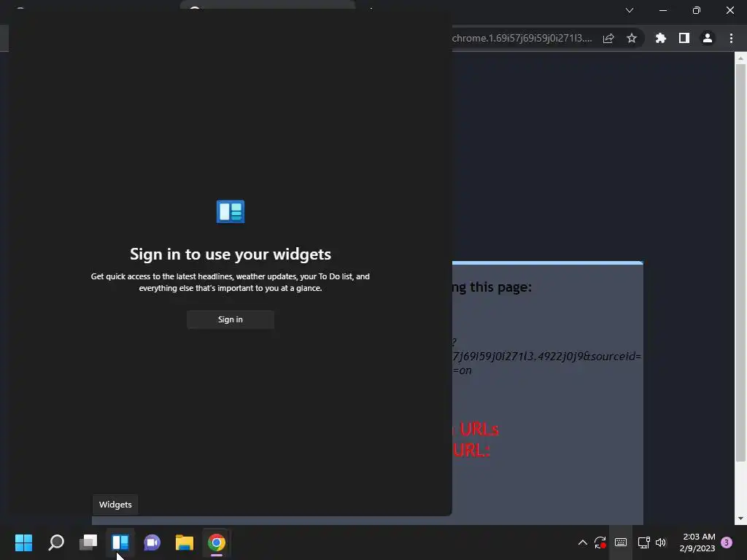The height and width of the screenshot is (560, 747).
Task: Toggle Chrome side panel icon
Action: tap(684, 38)
